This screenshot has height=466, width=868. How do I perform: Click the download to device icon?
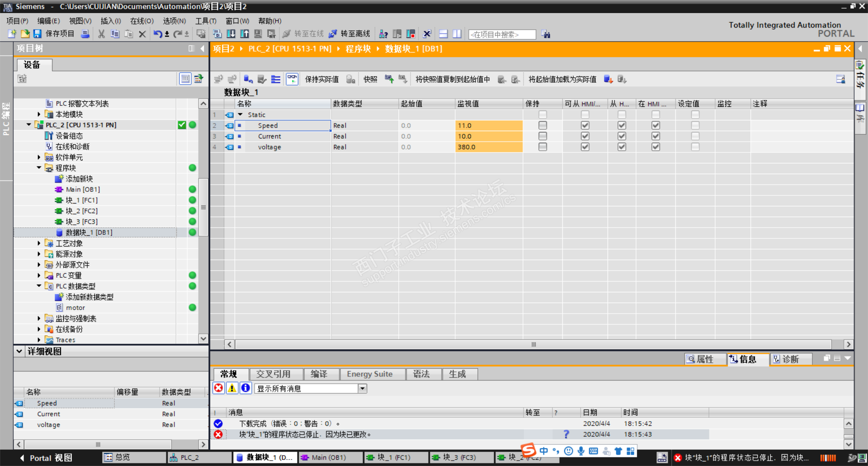pyautogui.click(x=231, y=34)
